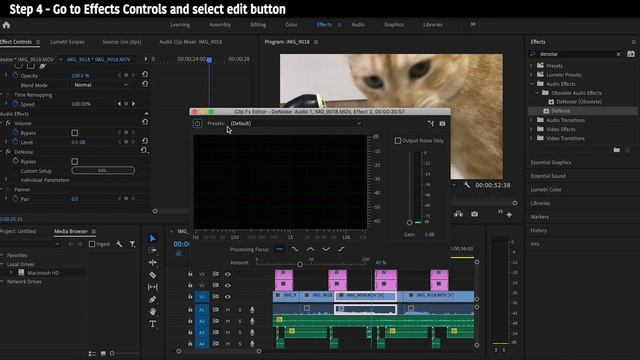Expand Individual Parameters under DeNoise
The width and height of the screenshot is (640, 360).
tap(6, 180)
